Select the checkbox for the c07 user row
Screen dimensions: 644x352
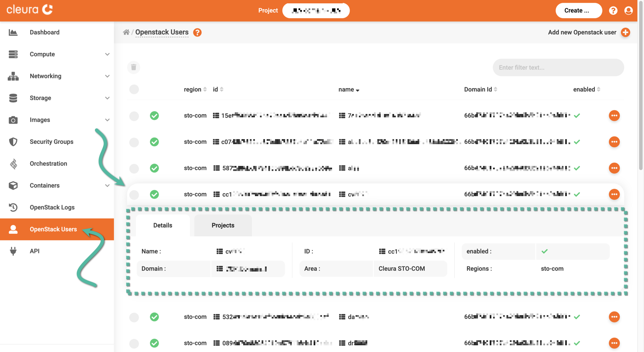coord(134,142)
